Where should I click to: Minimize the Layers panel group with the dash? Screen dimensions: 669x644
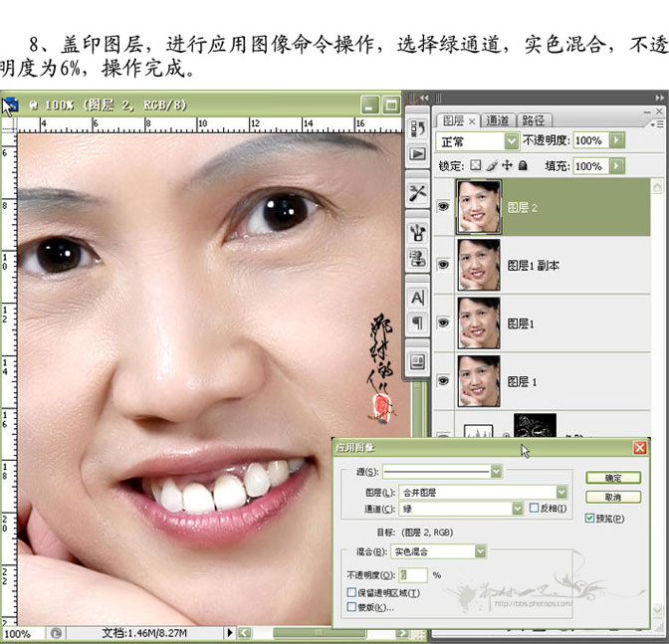pyautogui.click(x=647, y=111)
